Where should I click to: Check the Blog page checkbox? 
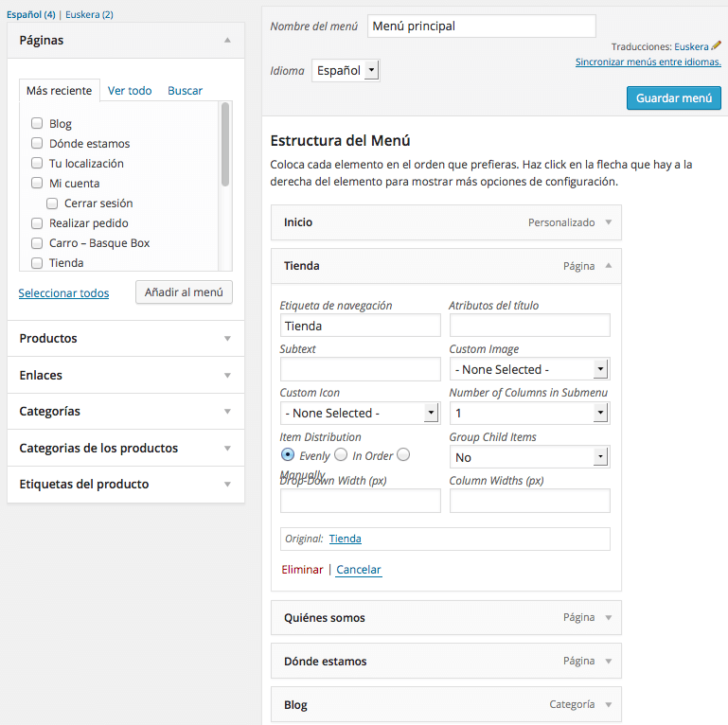pyautogui.click(x=37, y=123)
